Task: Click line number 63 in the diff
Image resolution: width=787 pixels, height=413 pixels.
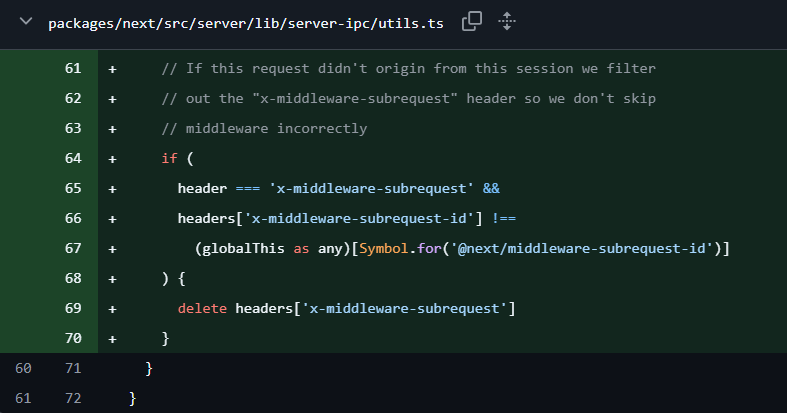Action: click(72, 128)
